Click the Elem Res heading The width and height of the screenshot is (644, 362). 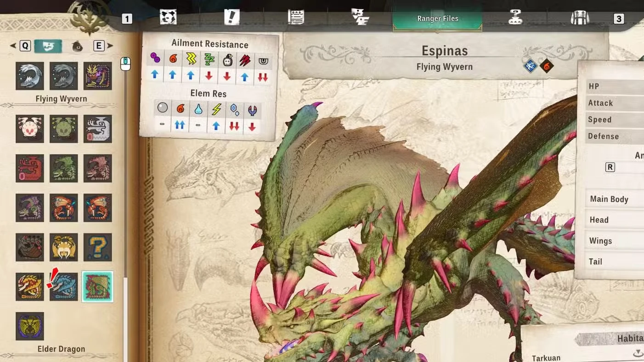point(208,93)
